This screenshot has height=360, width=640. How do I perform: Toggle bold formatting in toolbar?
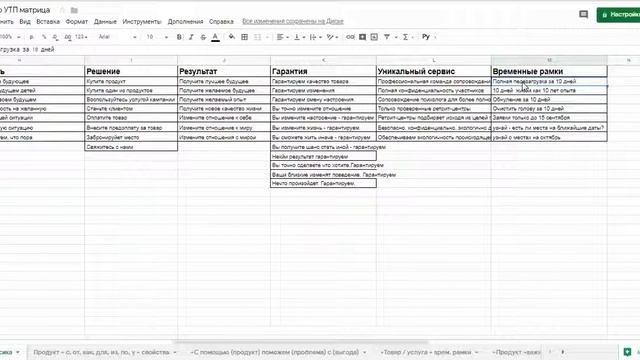pyautogui.click(x=179, y=37)
